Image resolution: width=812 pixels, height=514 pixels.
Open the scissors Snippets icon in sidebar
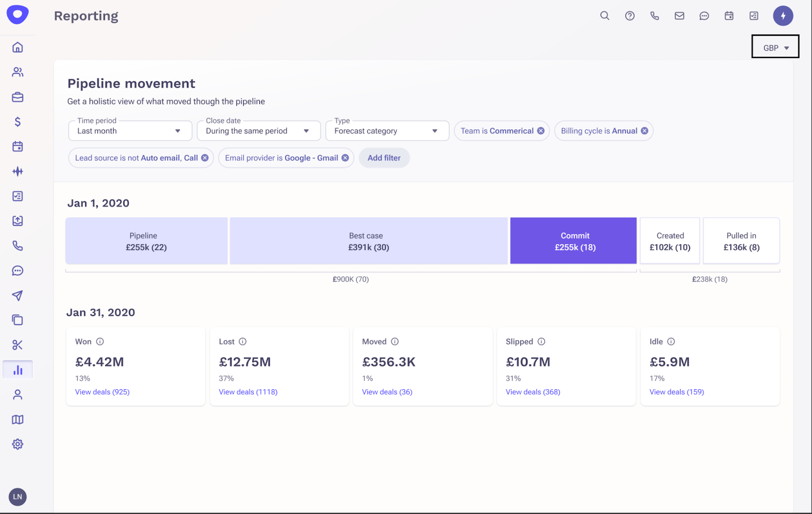(18, 345)
